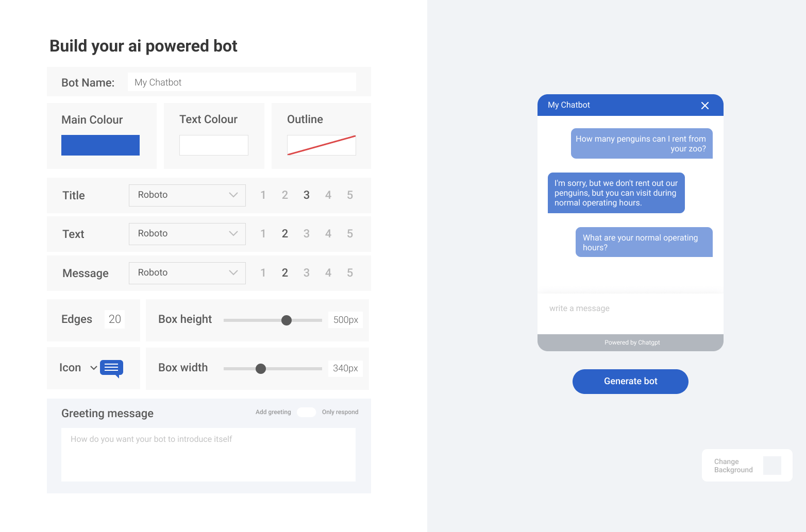Screen dimensions: 806x532
Task: Click the Powered by Chatgpt footer
Action: (x=630, y=342)
